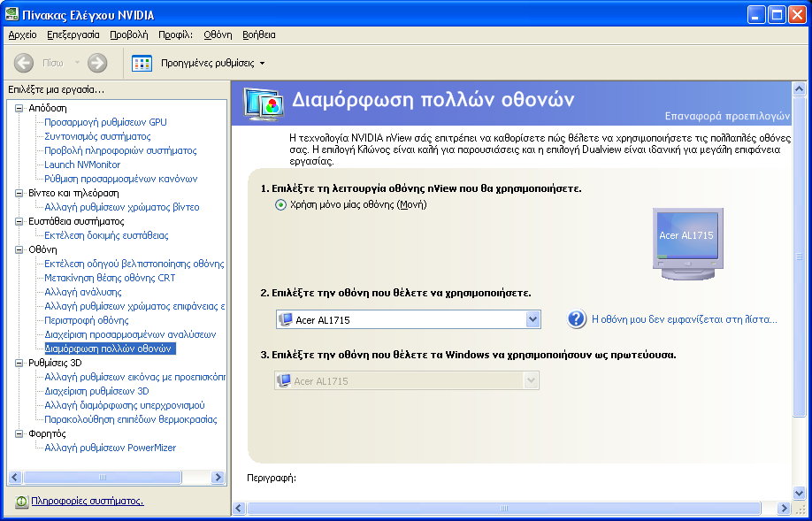Open Αλλαγή ρυθμίσεων εικόνας με προεπισκόπηση task
The width and height of the screenshot is (812, 521).
coord(134,377)
